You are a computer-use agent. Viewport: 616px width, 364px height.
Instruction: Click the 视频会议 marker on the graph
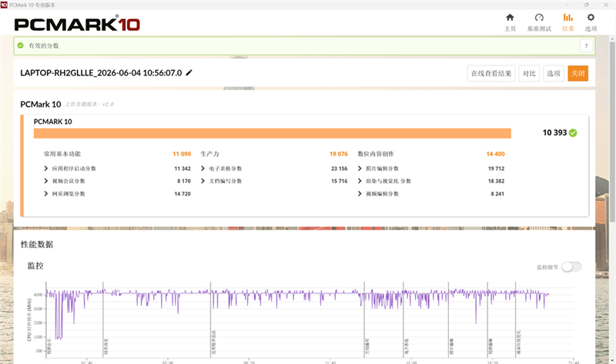(x=49, y=347)
